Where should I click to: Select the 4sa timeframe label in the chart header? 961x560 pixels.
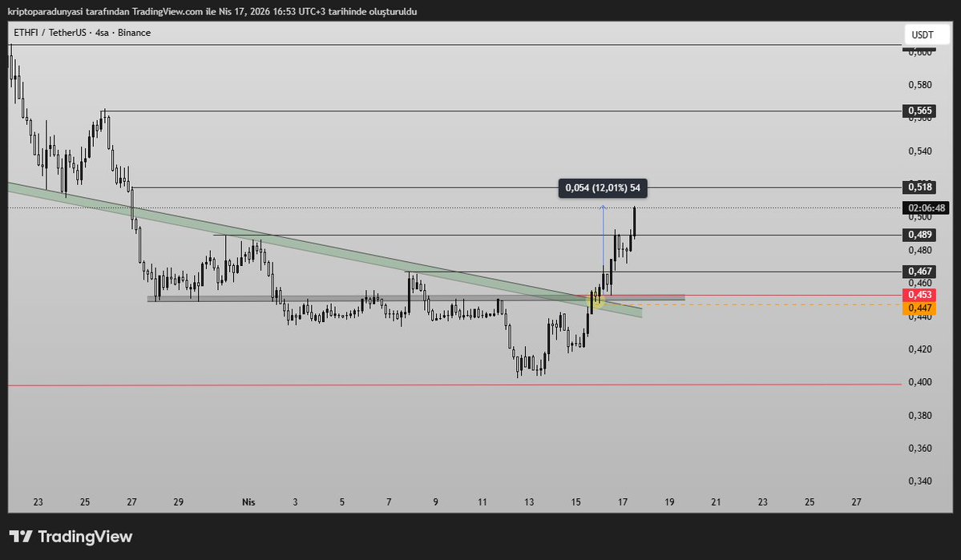(x=101, y=33)
